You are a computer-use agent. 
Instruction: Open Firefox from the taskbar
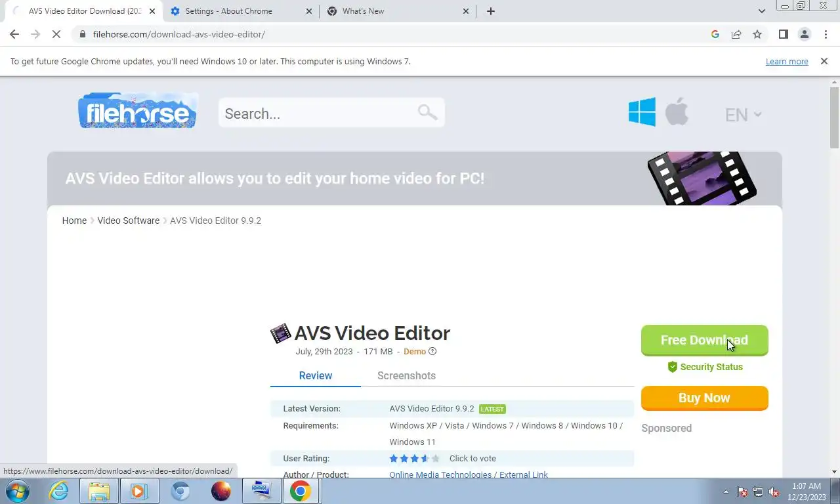point(220,491)
